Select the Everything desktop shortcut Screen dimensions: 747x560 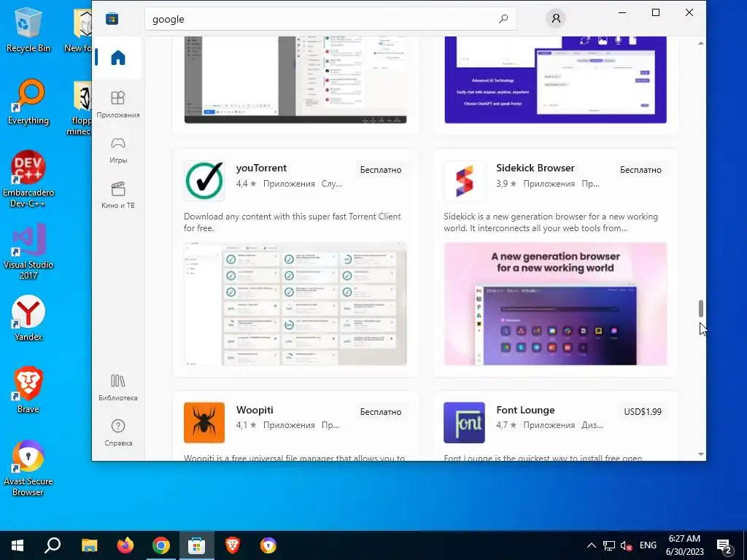pos(28,102)
